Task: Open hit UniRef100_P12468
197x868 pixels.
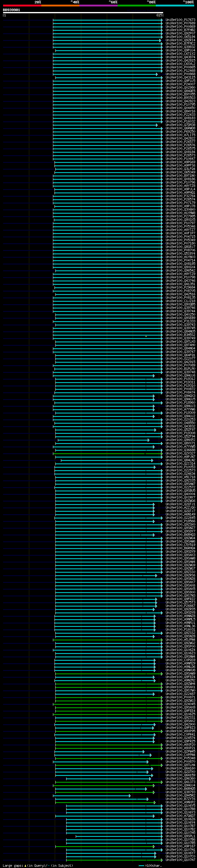Action: [x=180, y=71]
